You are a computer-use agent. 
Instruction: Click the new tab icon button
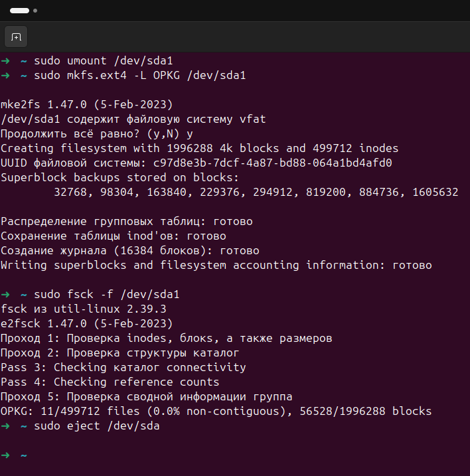pos(16,36)
